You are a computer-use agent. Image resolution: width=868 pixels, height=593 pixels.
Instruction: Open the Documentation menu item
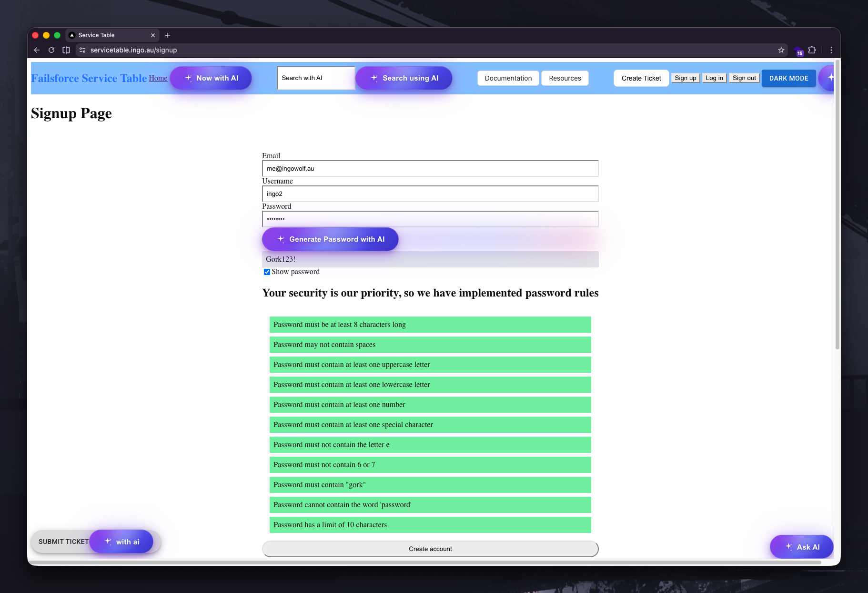[508, 78]
